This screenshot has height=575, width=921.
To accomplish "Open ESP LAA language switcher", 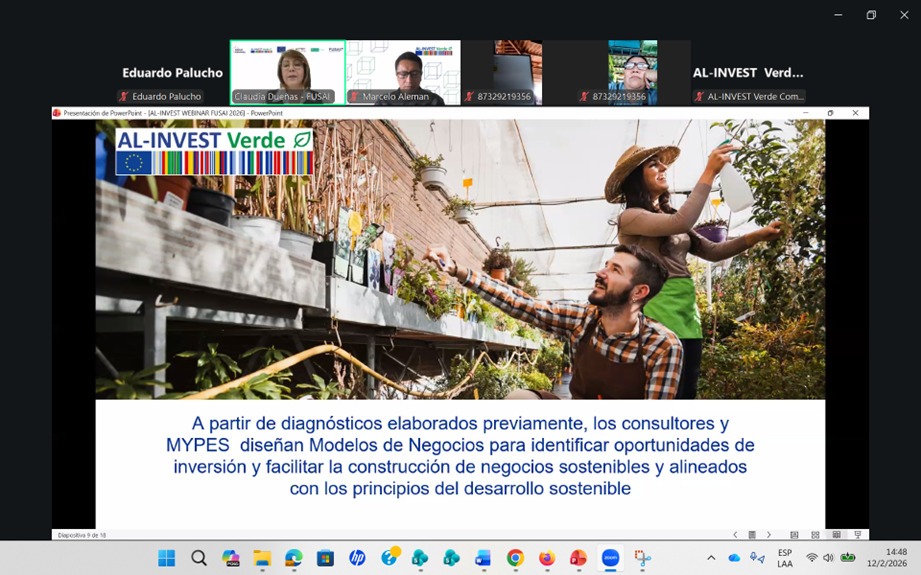I will 785,558.
